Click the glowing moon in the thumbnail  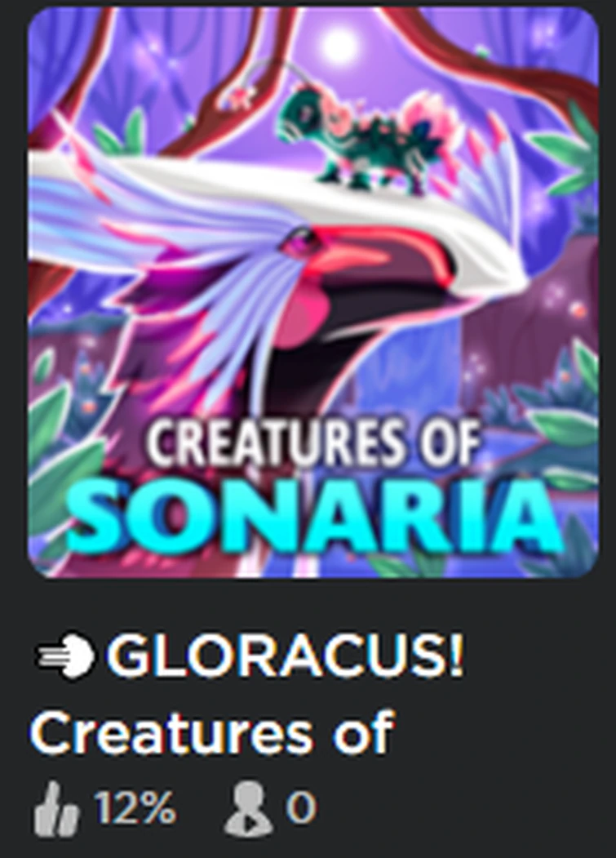[x=339, y=45]
